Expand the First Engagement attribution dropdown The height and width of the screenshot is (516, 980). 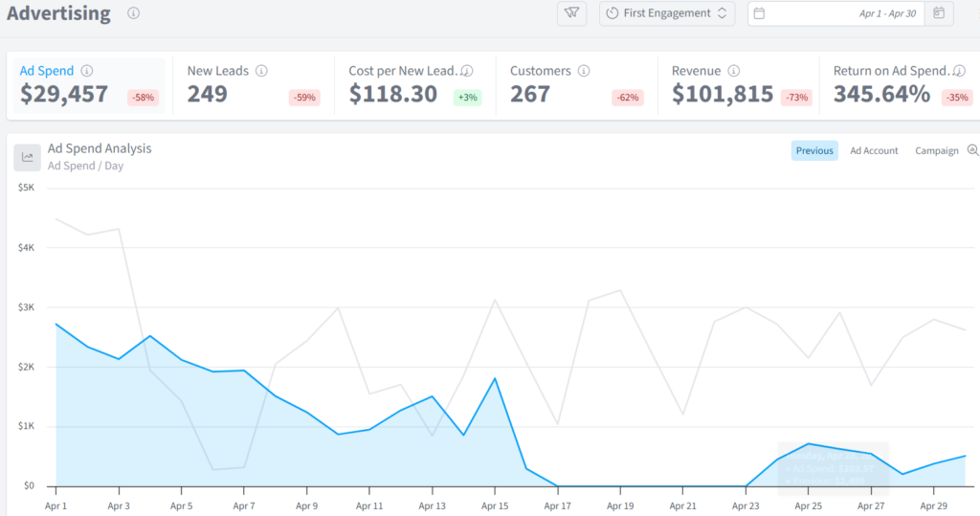pos(667,13)
